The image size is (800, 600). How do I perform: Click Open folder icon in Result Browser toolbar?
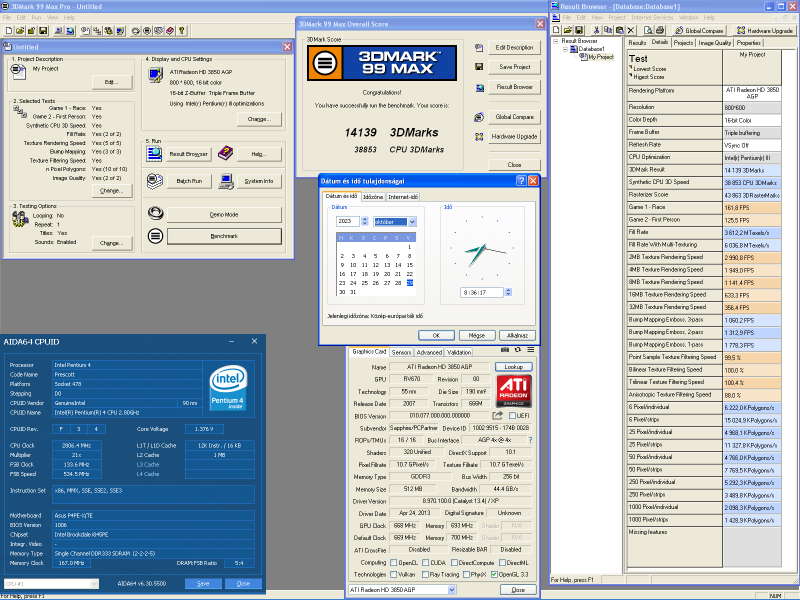point(568,31)
